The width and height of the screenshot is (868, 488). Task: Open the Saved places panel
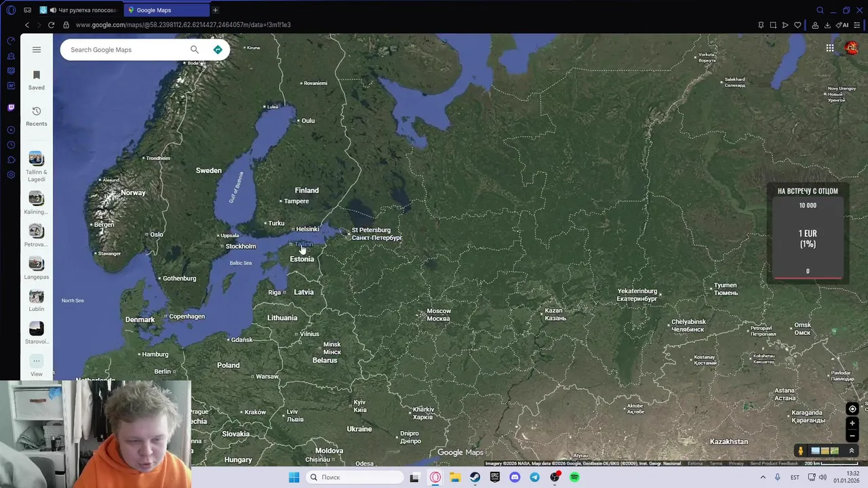37,80
